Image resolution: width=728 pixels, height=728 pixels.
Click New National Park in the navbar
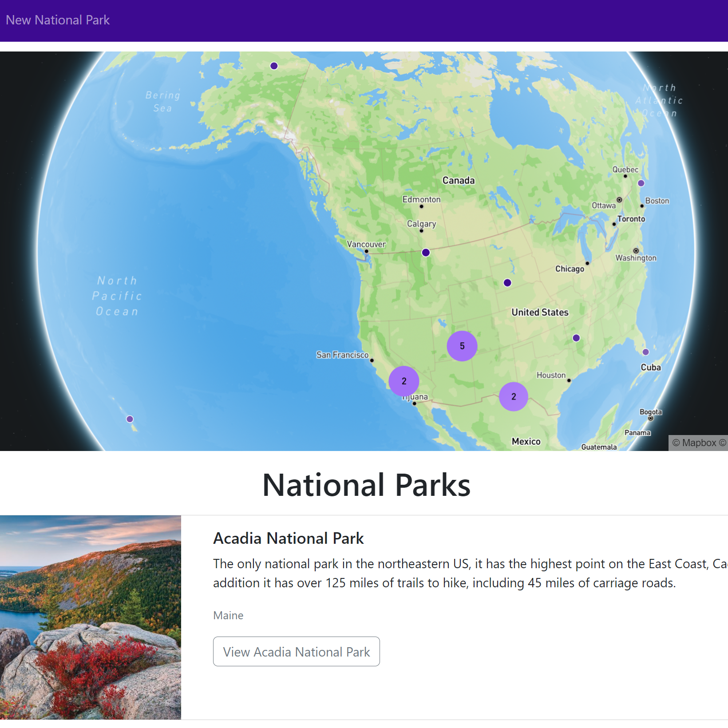point(58,20)
